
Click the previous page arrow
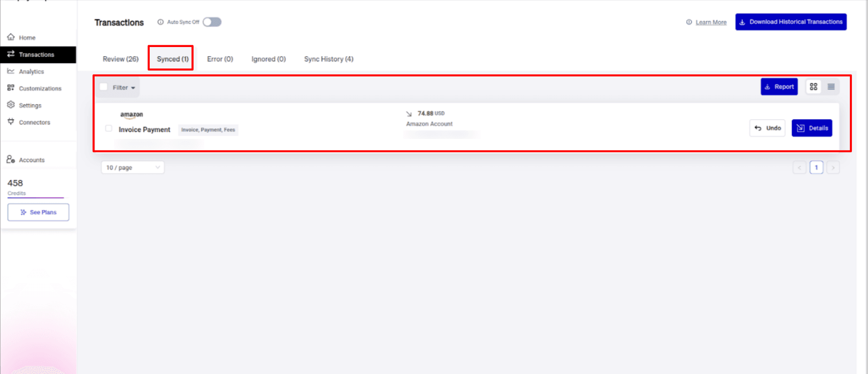[x=800, y=168]
